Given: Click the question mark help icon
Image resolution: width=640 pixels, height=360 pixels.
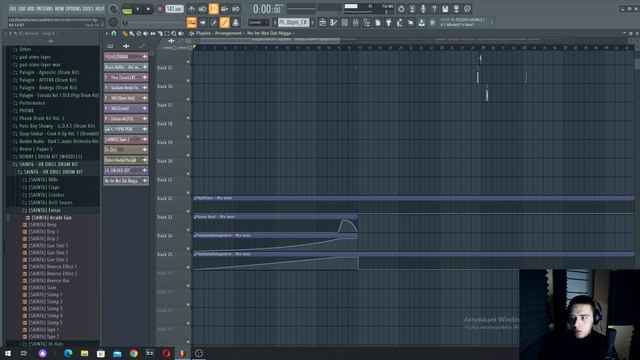Looking at the screenshot, I should (434, 9).
